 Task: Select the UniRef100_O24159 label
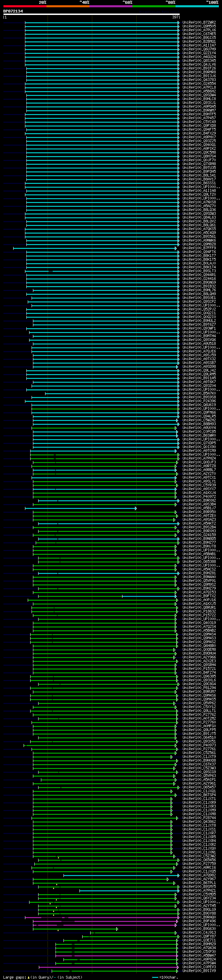point(199,535)
